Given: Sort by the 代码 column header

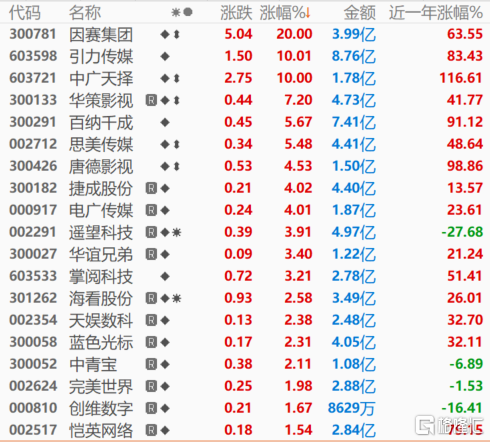Looking at the screenshot, I should coord(25,13).
